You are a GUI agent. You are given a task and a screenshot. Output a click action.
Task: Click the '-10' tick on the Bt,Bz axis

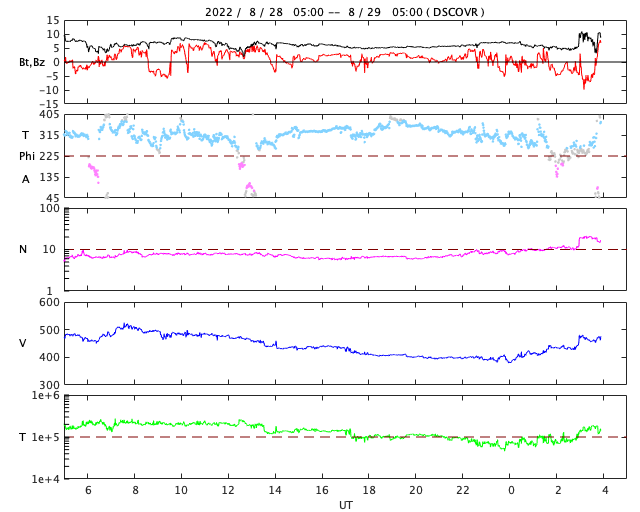coord(49,90)
